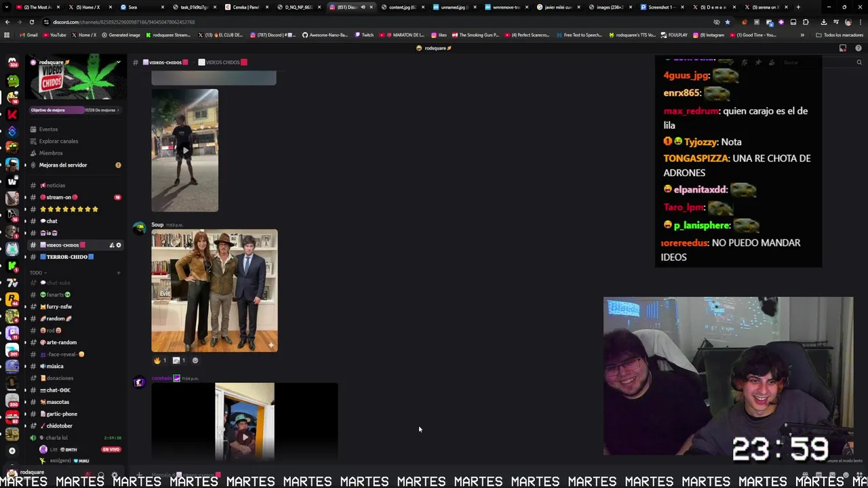Click Objetivo de mejora boost progress bar
The image size is (868, 488).
click(x=75, y=110)
